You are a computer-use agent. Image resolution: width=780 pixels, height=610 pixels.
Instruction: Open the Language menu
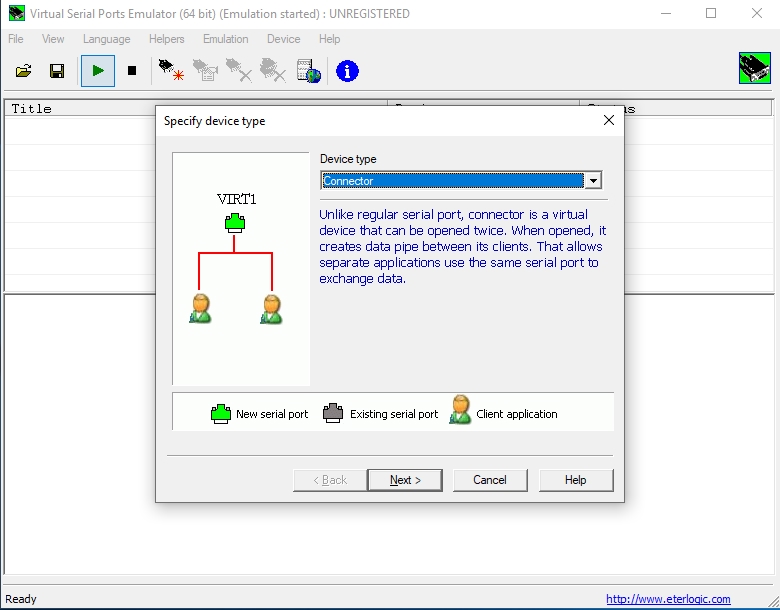[x=106, y=39]
